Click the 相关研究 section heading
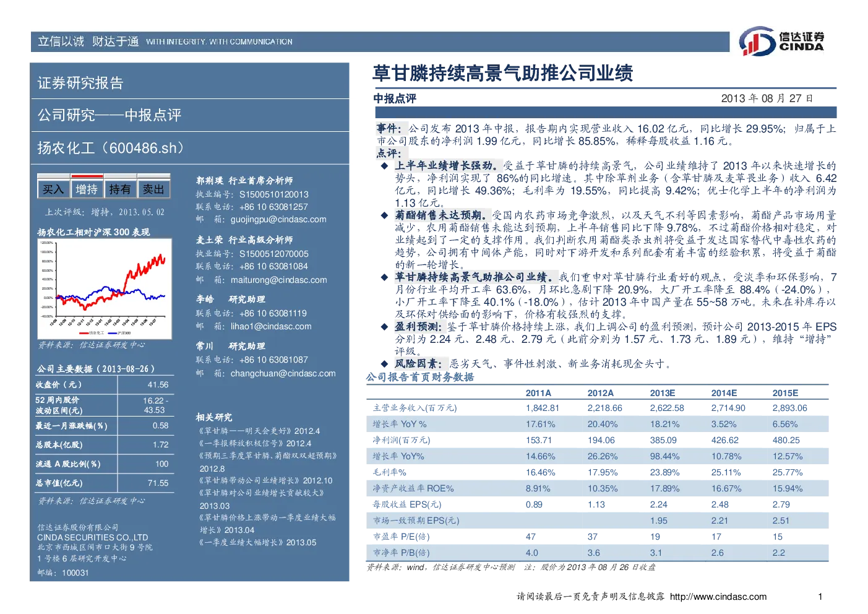The height and width of the screenshot is (614, 868). [x=214, y=417]
